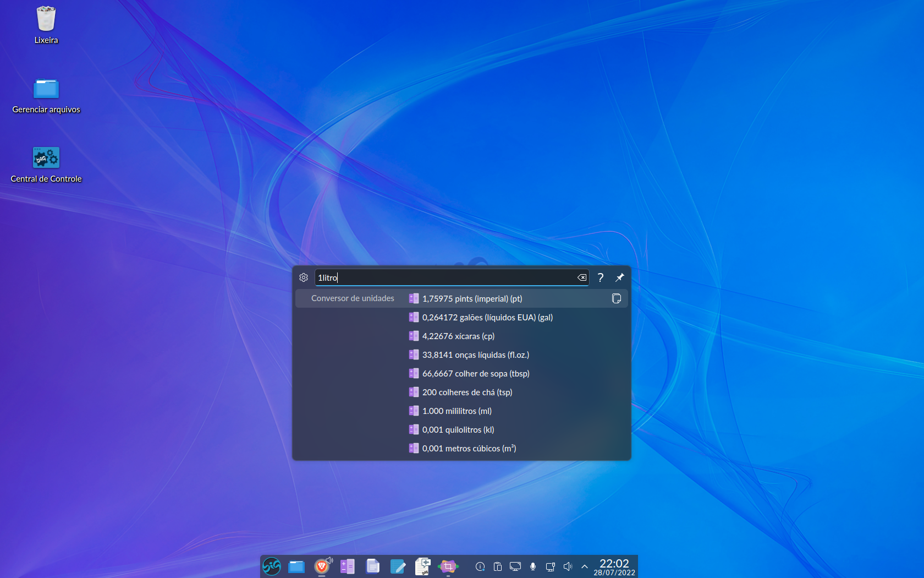Open KRunner settings gear icon
The width and height of the screenshot is (924, 578).
[304, 277]
